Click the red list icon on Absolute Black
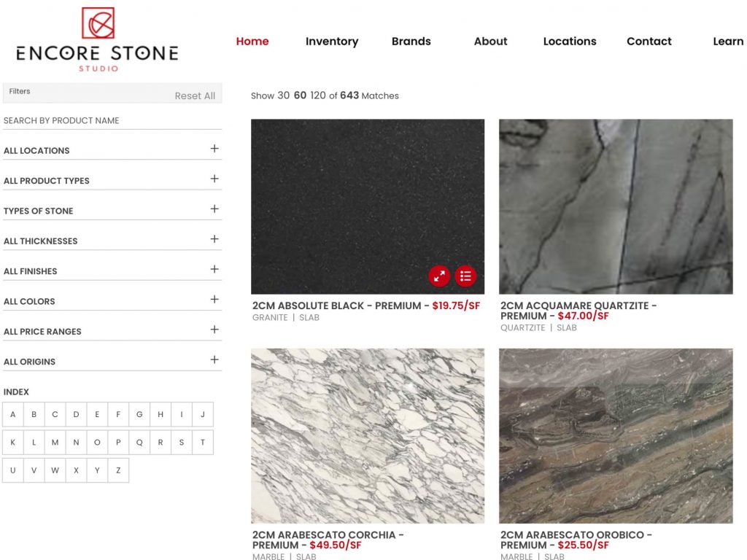 tap(465, 276)
